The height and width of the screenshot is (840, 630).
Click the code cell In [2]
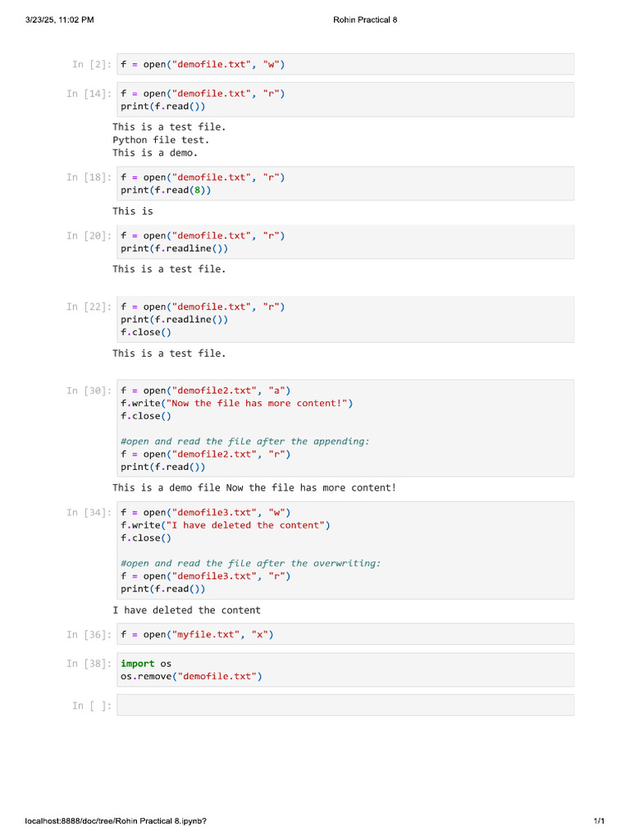coord(345,64)
